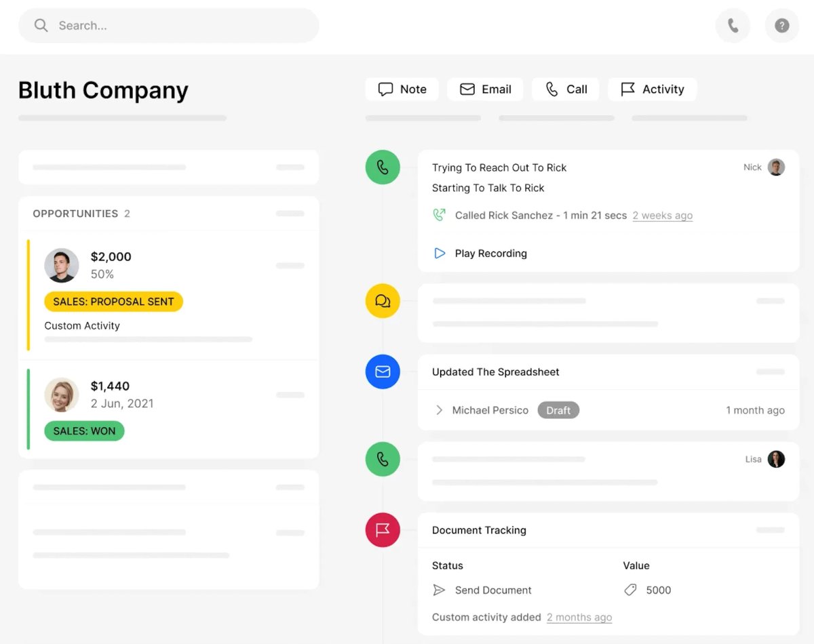Screen dimensions: 814x644
Task: Click the price tag icon beside 5000
Action: click(x=631, y=590)
